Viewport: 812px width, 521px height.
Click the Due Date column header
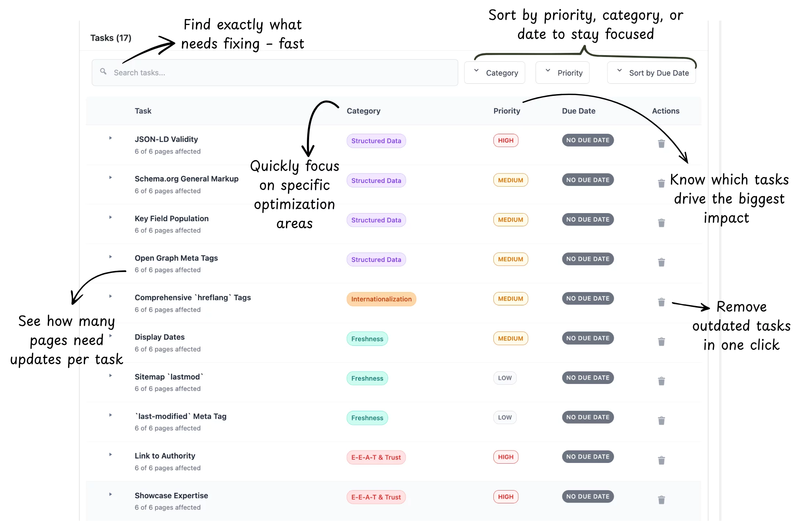pos(579,111)
